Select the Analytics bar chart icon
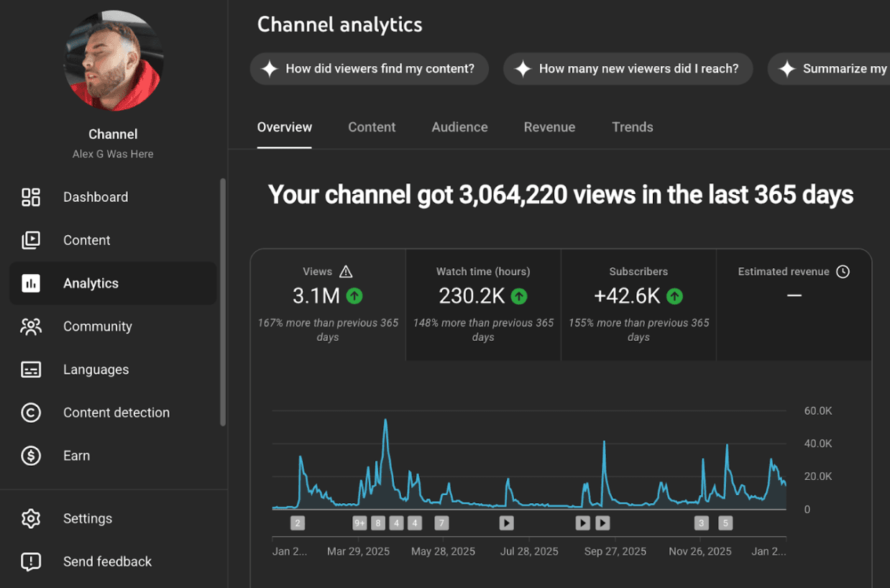Screen dimensions: 890x588 pyautogui.click(x=31, y=283)
